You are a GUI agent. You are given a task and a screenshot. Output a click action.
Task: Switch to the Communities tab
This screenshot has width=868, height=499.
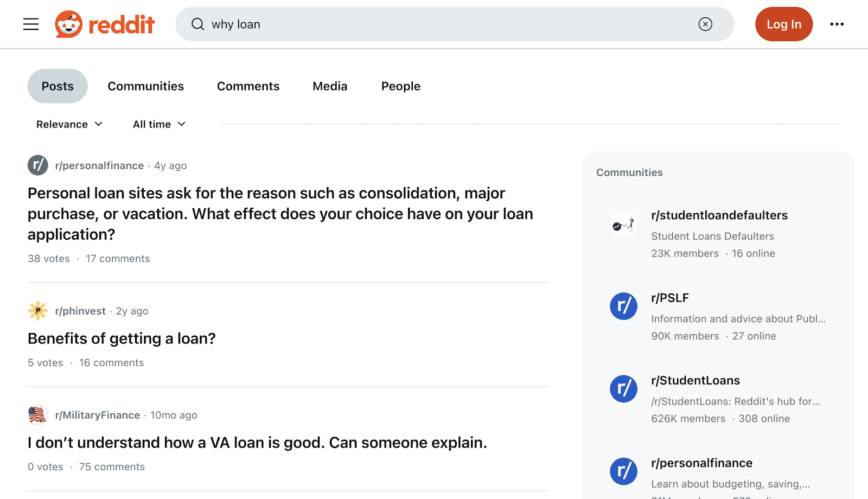coord(145,86)
